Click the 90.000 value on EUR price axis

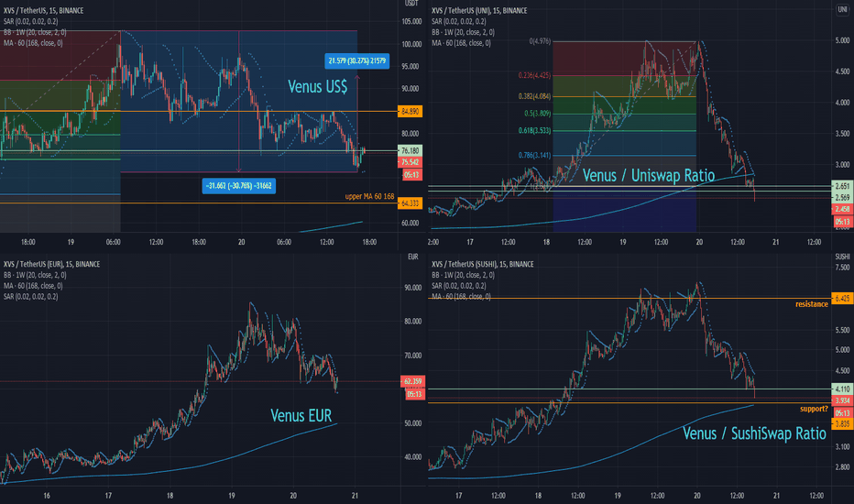pyautogui.click(x=413, y=288)
